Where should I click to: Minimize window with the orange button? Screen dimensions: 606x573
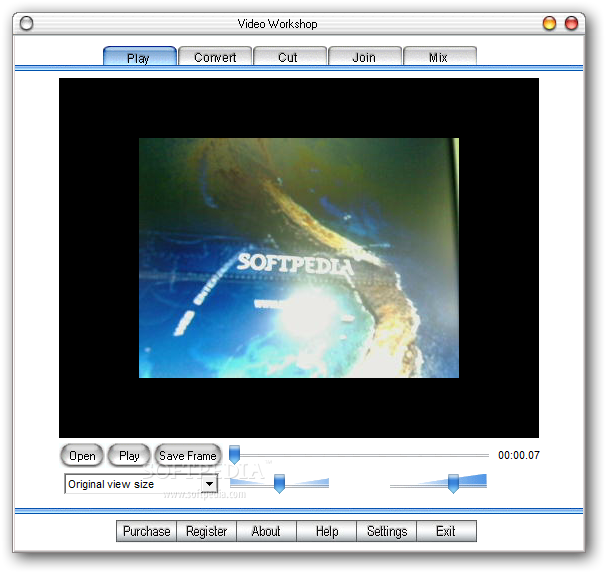[549, 23]
